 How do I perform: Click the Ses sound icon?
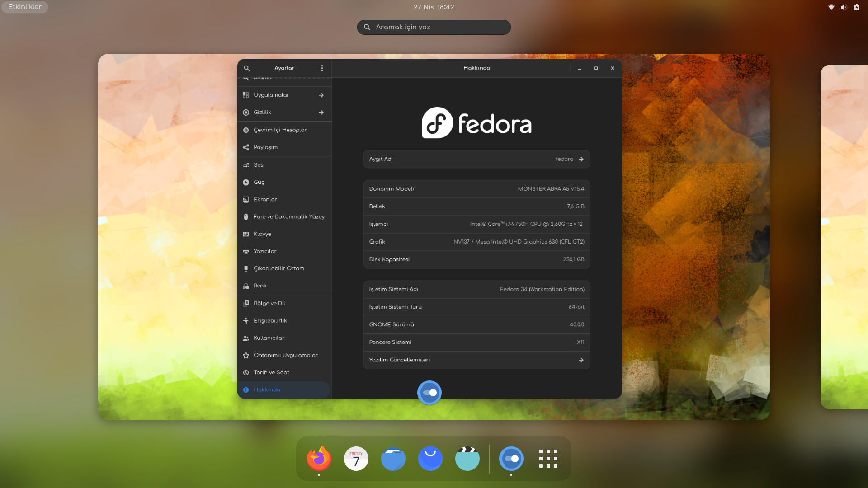click(x=246, y=165)
